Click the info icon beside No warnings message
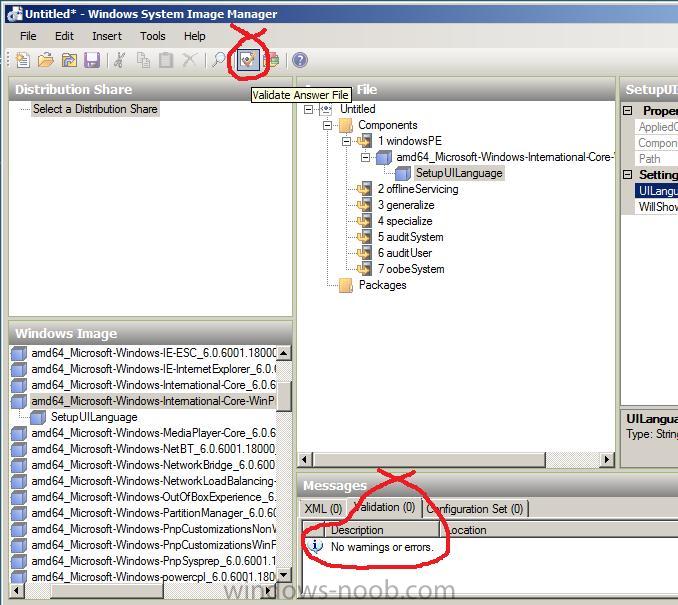This screenshot has width=678, height=605. [316, 546]
